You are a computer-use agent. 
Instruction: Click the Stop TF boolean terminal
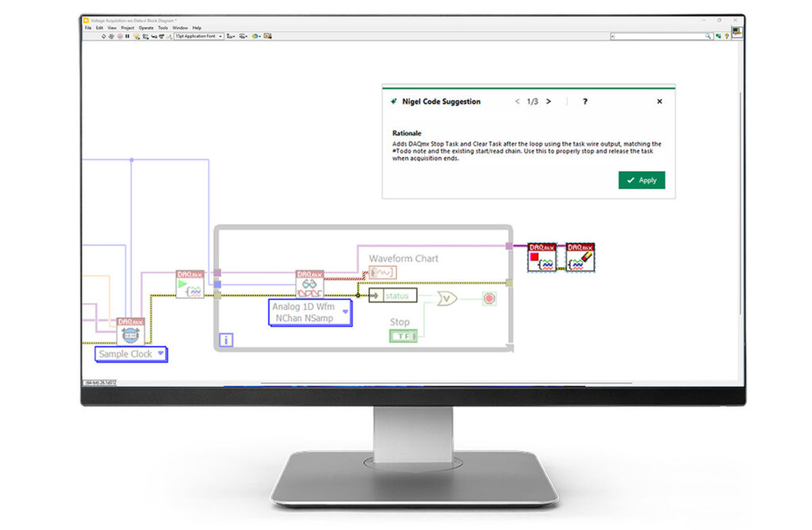[x=403, y=335]
